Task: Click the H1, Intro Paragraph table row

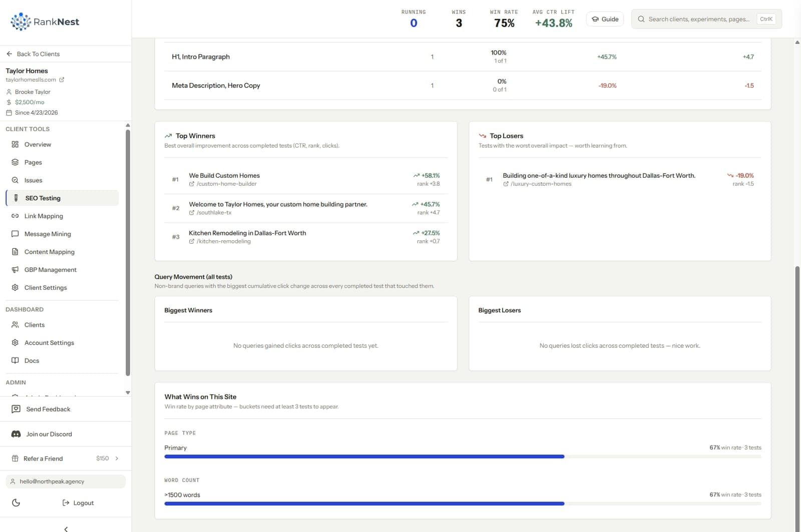Action: tap(463, 57)
